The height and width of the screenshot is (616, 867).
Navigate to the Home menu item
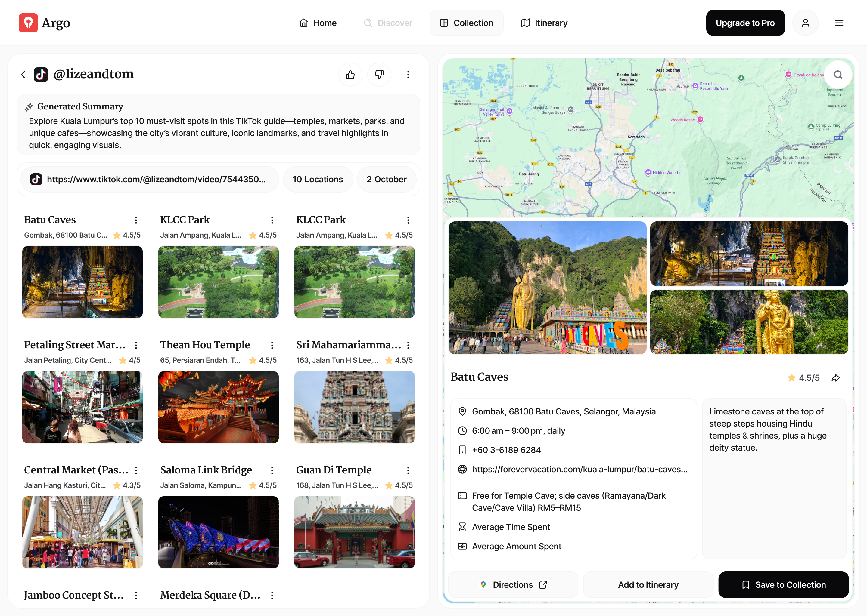[x=318, y=23]
